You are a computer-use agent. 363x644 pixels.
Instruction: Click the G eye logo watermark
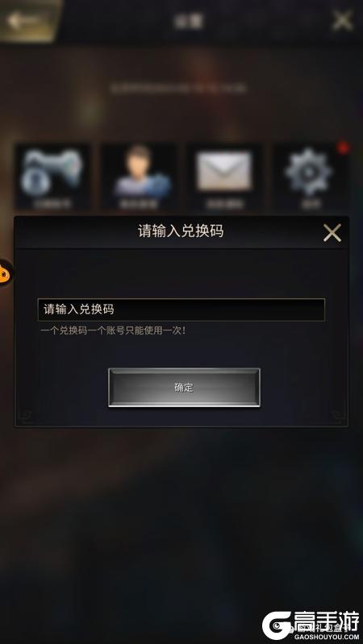point(276,625)
